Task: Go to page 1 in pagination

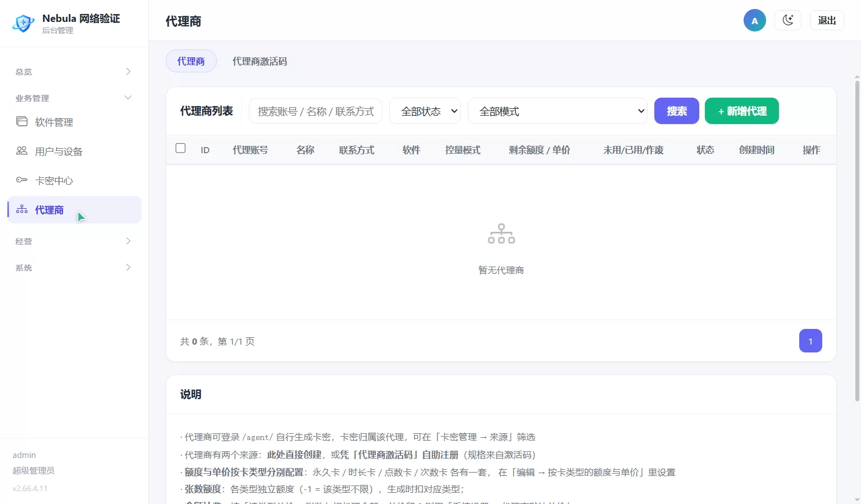Action: coord(810,341)
